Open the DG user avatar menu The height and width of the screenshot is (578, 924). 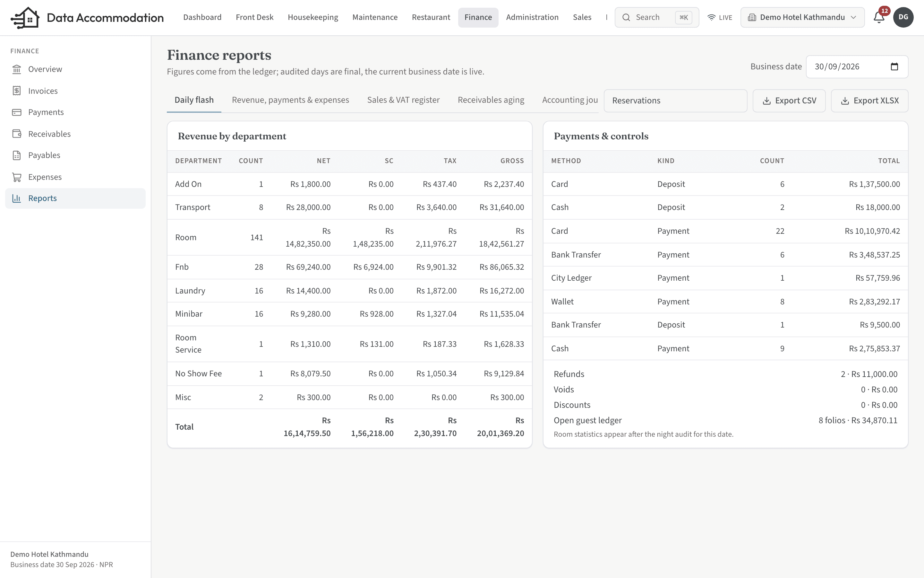[x=903, y=17]
